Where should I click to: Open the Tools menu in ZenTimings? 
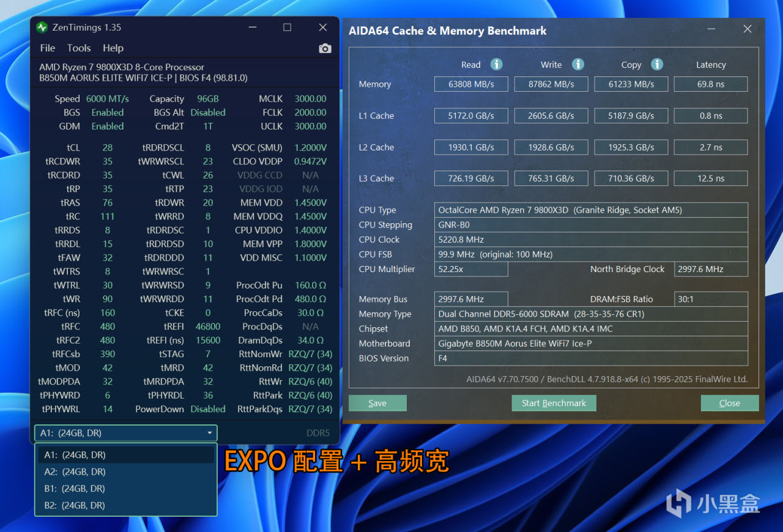click(x=79, y=48)
